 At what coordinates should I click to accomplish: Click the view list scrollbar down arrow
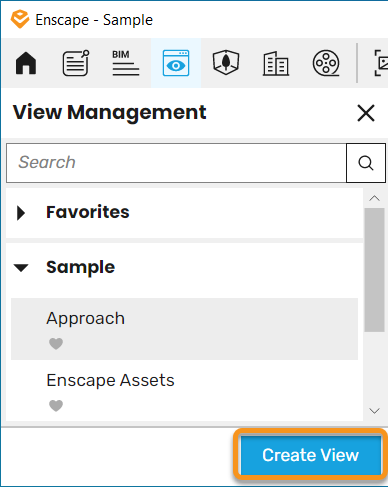pos(375,411)
